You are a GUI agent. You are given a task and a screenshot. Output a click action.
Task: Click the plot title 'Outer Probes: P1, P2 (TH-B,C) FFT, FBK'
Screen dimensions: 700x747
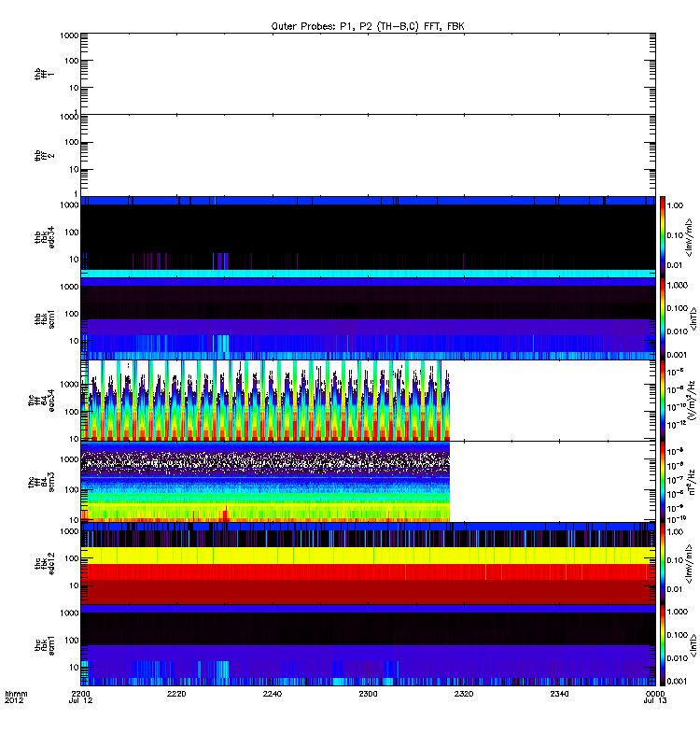pos(368,26)
